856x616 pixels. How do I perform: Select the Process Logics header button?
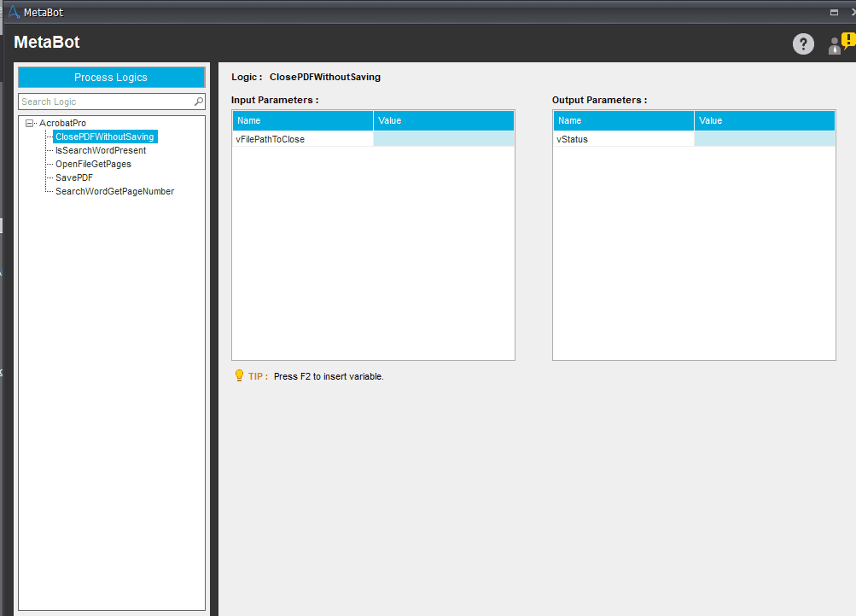[111, 78]
